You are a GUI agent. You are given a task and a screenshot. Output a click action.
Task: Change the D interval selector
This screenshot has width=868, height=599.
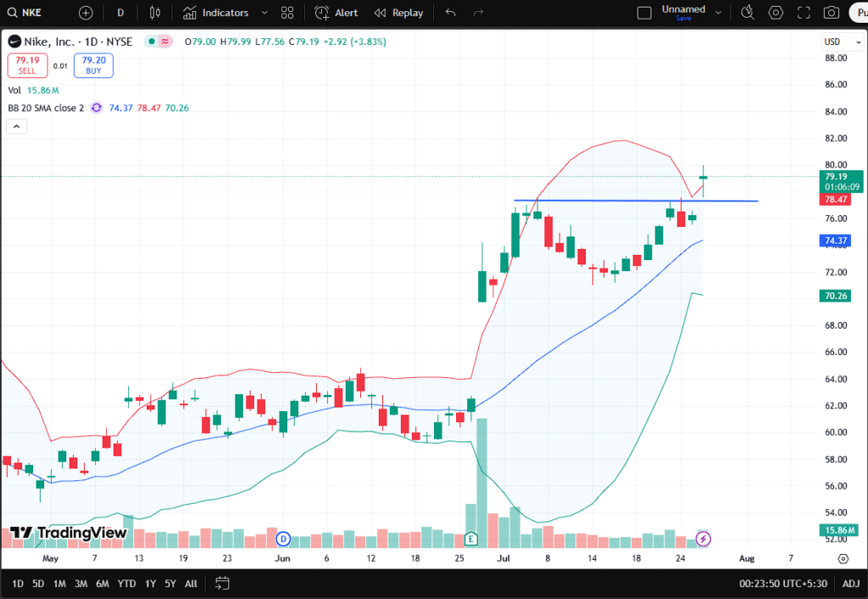tap(120, 13)
